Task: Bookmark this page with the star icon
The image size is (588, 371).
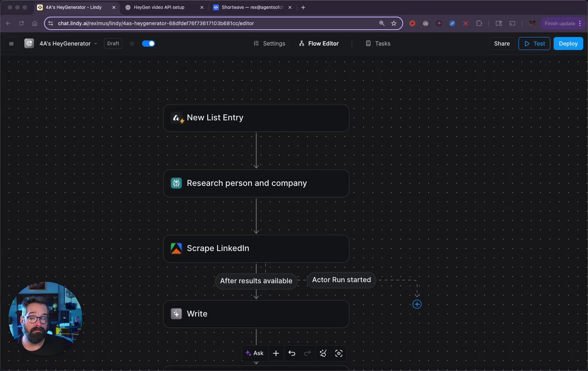Action: (x=394, y=23)
